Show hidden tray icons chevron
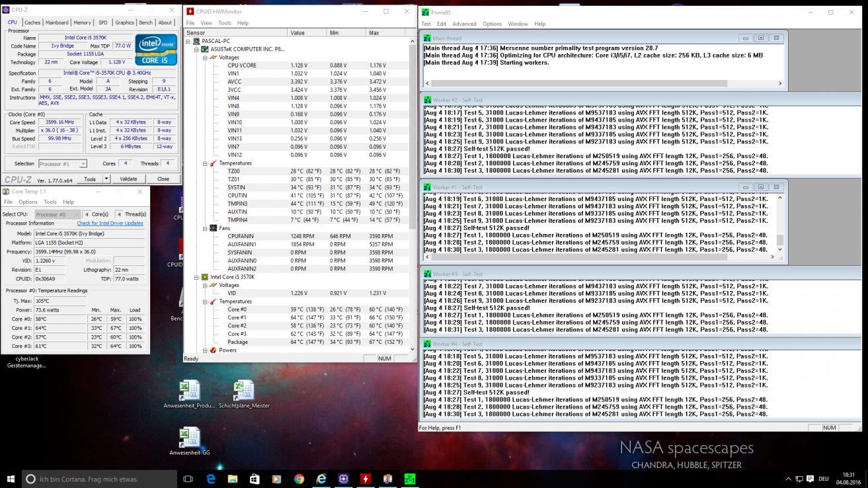The height and width of the screenshot is (488, 868). click(788, 479)
